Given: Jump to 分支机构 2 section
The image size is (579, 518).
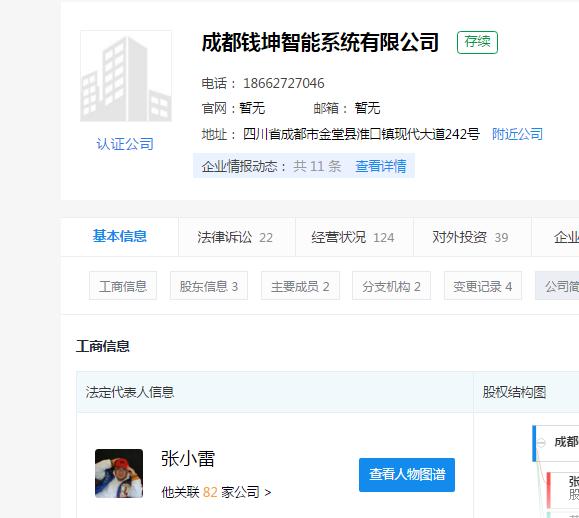Looking at the screenshot, I should 391,286.
